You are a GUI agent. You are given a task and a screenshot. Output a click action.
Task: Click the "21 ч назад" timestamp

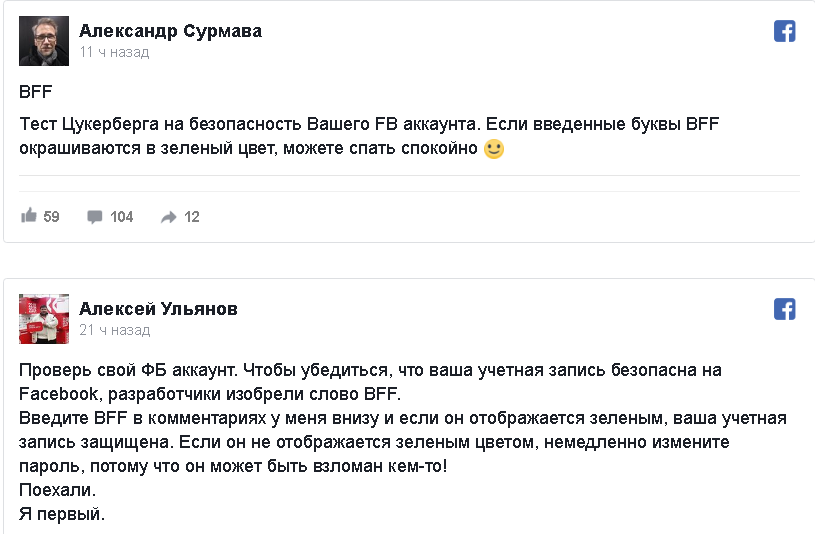[114, 330]
